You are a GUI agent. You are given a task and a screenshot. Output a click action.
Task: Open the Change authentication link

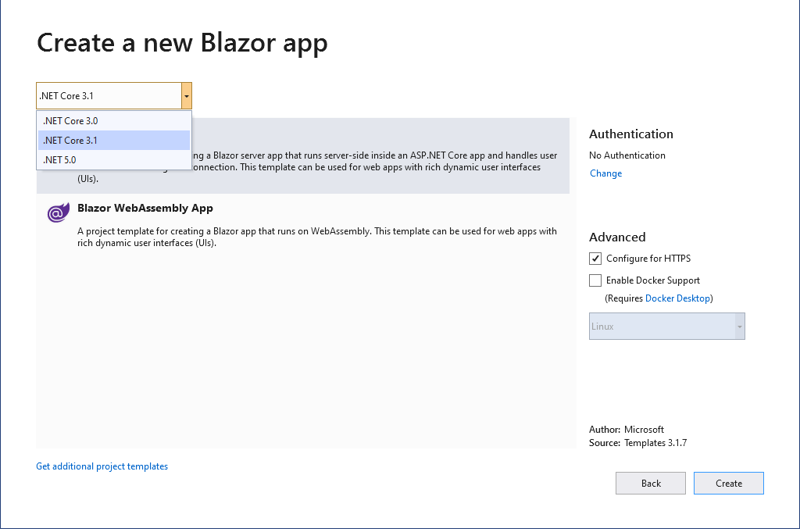tap(605, 173)
